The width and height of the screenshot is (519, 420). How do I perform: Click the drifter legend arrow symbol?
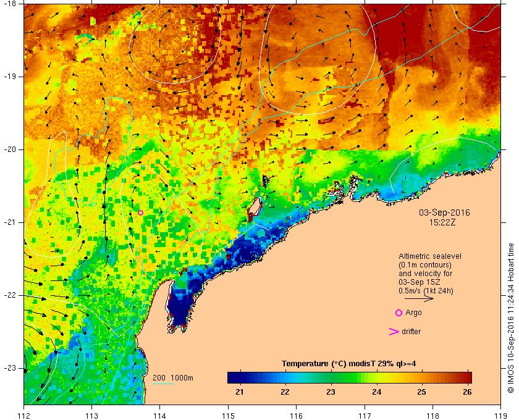pyautogui.click(x=394, y=332)
